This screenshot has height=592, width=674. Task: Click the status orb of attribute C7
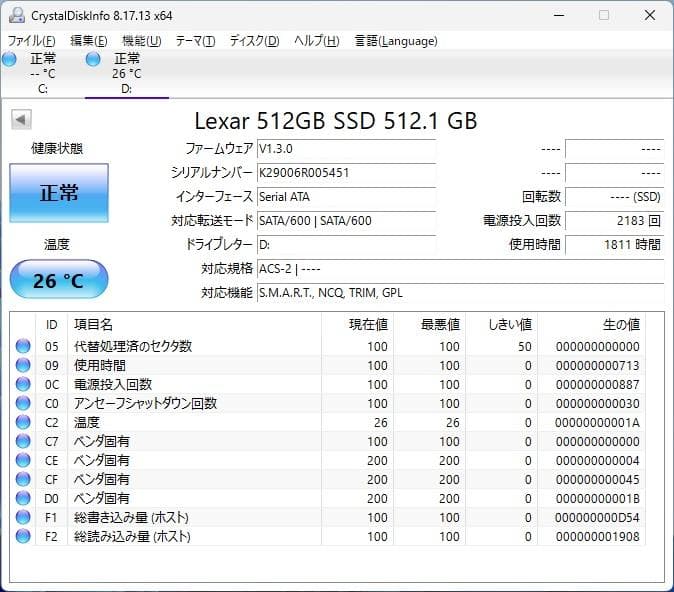pyautogui.click(x=23, y=441)
